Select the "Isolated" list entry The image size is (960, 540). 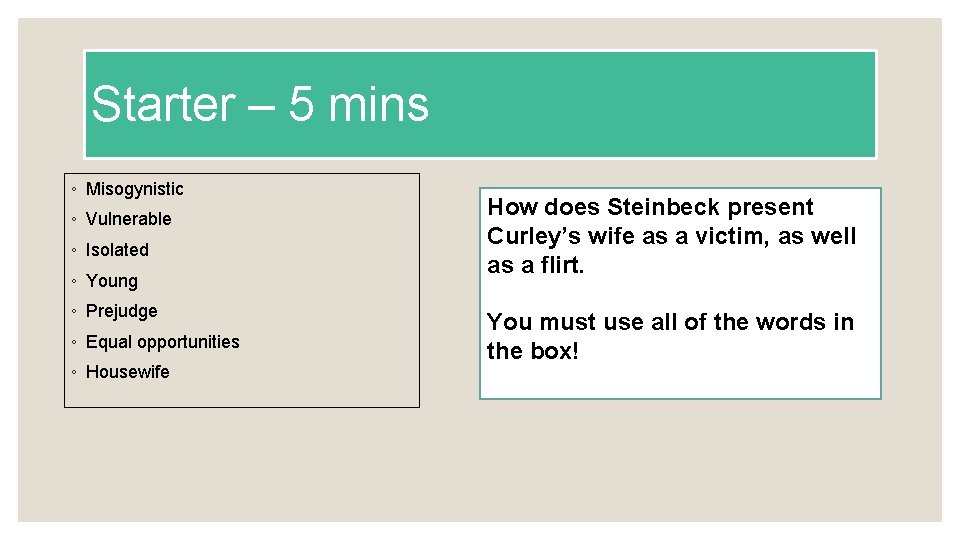[117, 250]
